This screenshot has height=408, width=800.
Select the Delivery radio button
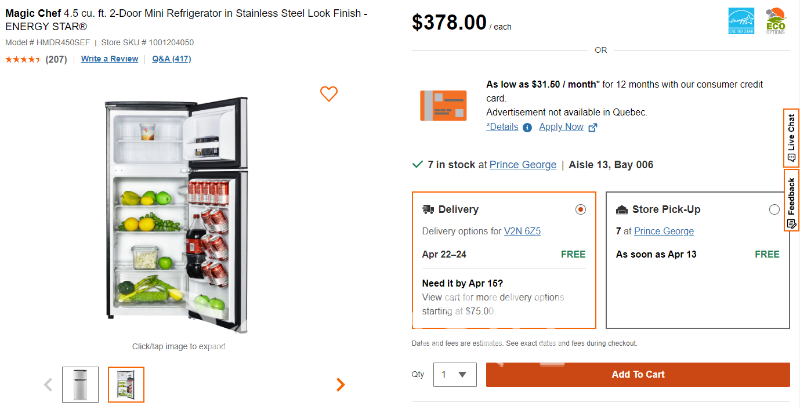[x=581, y=210]
